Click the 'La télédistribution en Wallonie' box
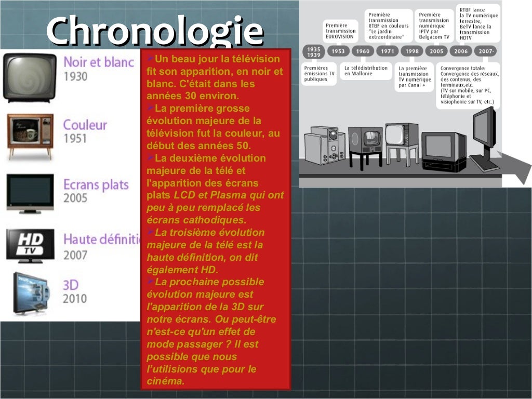 pos(366,71)
